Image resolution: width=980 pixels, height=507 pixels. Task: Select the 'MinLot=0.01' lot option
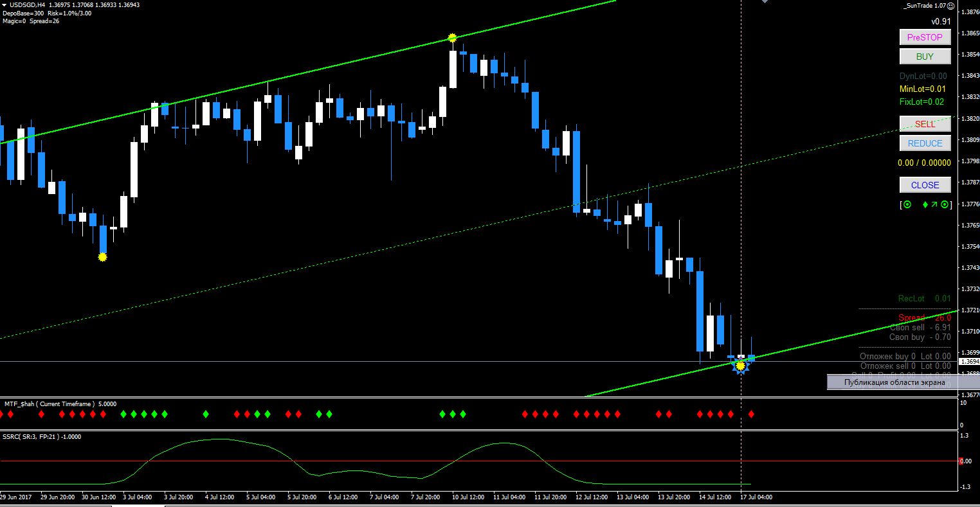pos(923,89)
